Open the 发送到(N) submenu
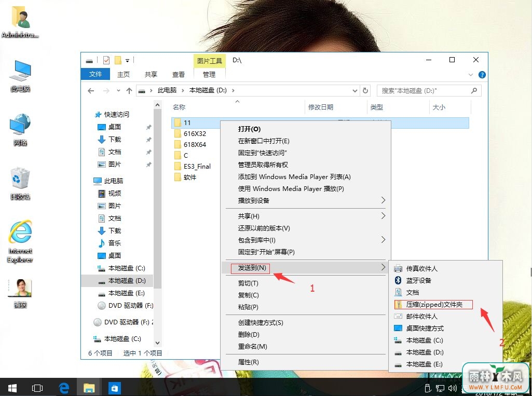Image resolution: width=532 pixels, height=396 pixels. pos(305,267)
